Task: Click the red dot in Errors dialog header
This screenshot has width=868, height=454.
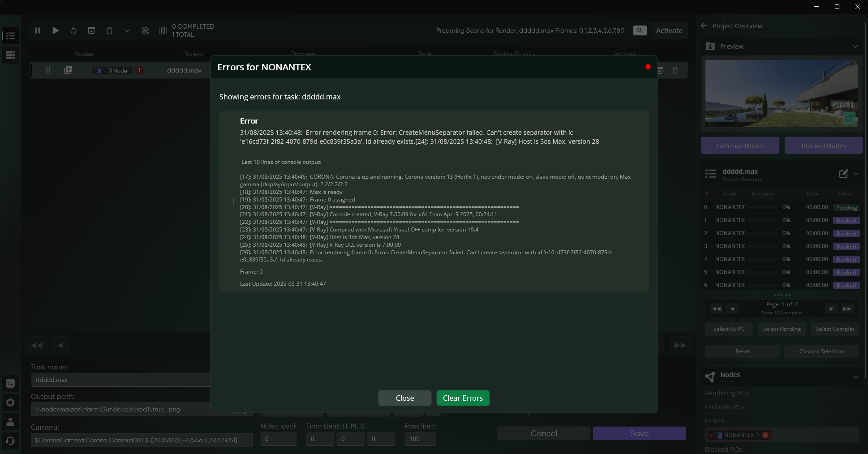Action: (648, 67)
